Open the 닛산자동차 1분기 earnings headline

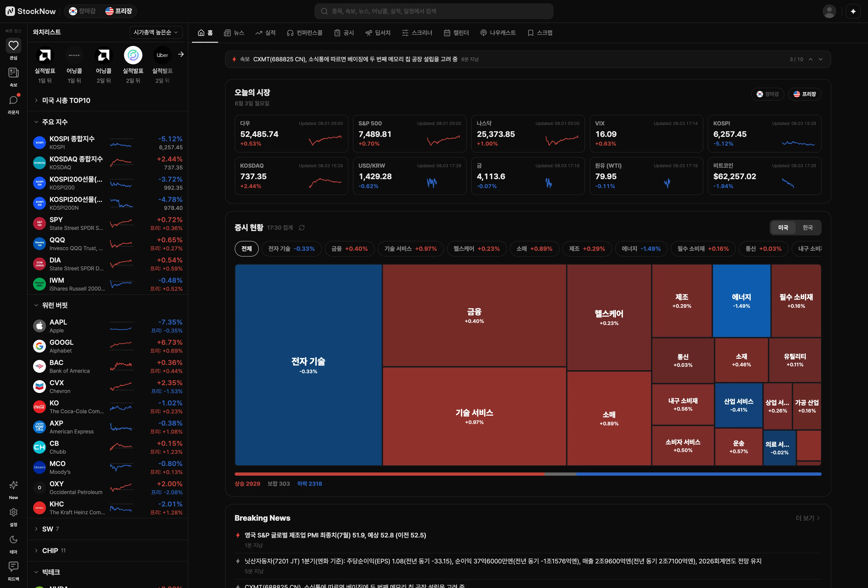coord(503,561)
